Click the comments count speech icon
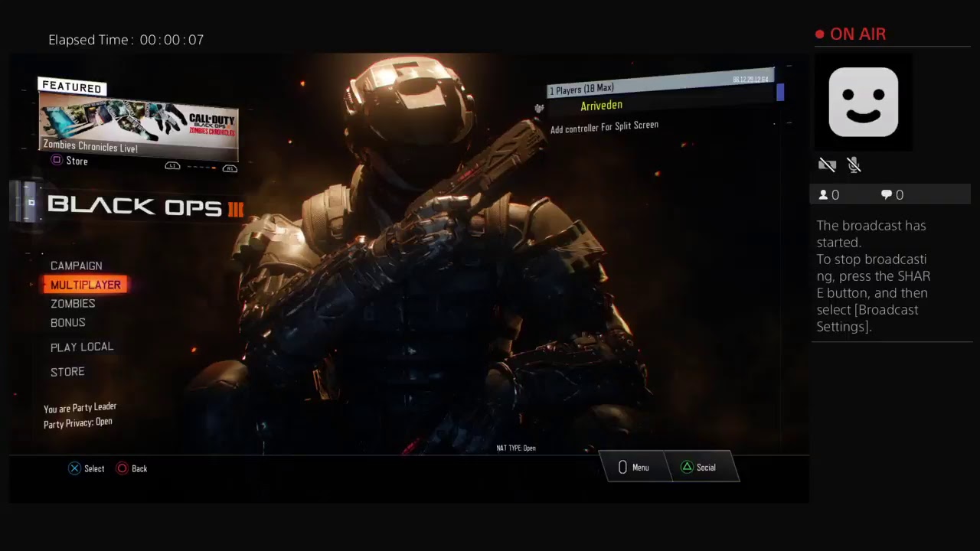This screenshot has height=551, width=980. pos(887,195)
